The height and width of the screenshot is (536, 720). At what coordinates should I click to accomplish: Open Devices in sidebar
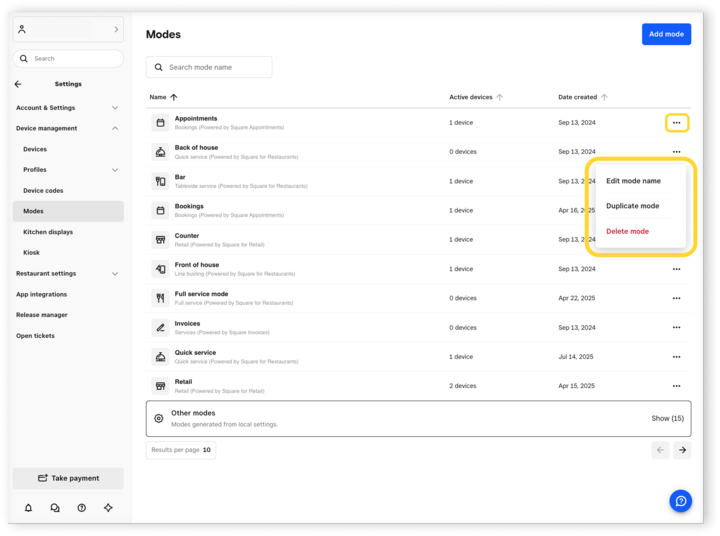coord(35,149)
